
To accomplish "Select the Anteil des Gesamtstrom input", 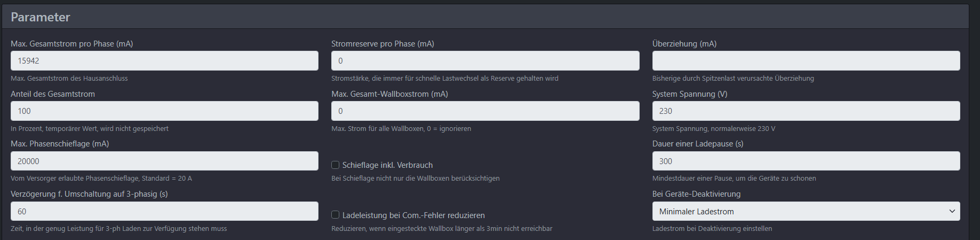I will [x=164, y=111].
